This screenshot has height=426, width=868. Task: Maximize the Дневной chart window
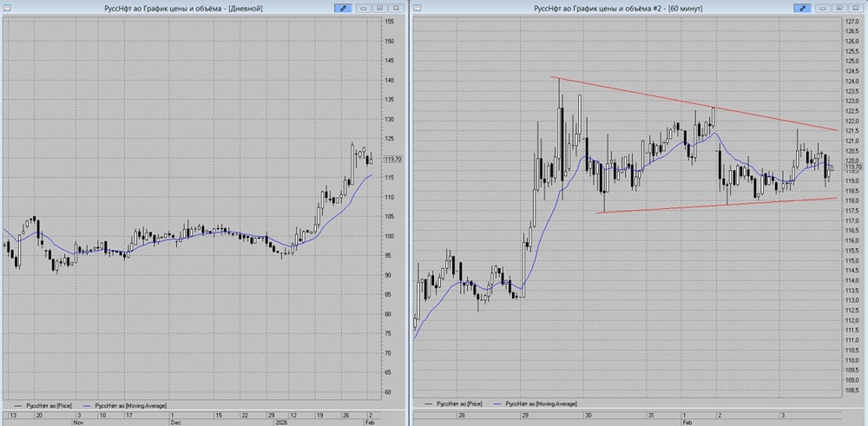pos(380,9)
